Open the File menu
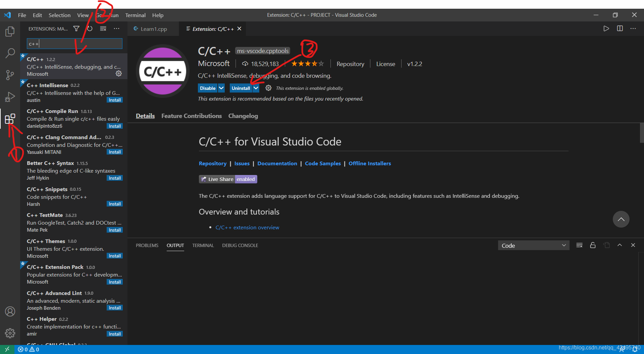 [22, 15]
